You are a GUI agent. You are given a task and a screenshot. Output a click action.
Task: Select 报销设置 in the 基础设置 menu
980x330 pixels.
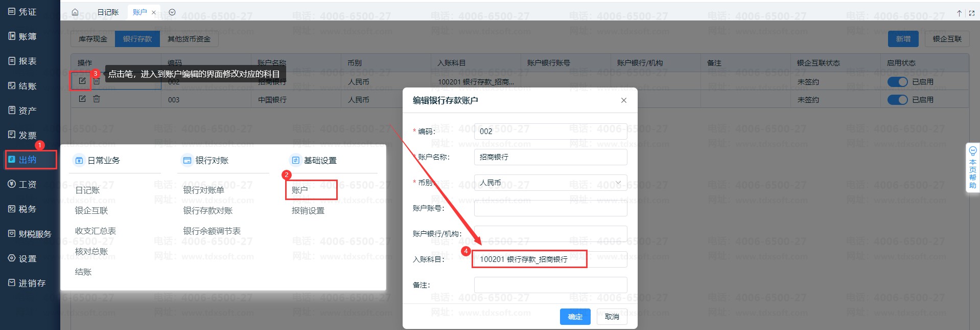308,211
